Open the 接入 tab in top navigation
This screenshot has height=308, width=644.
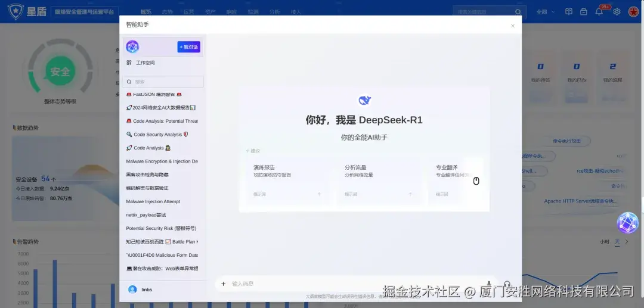pos(296,12)
